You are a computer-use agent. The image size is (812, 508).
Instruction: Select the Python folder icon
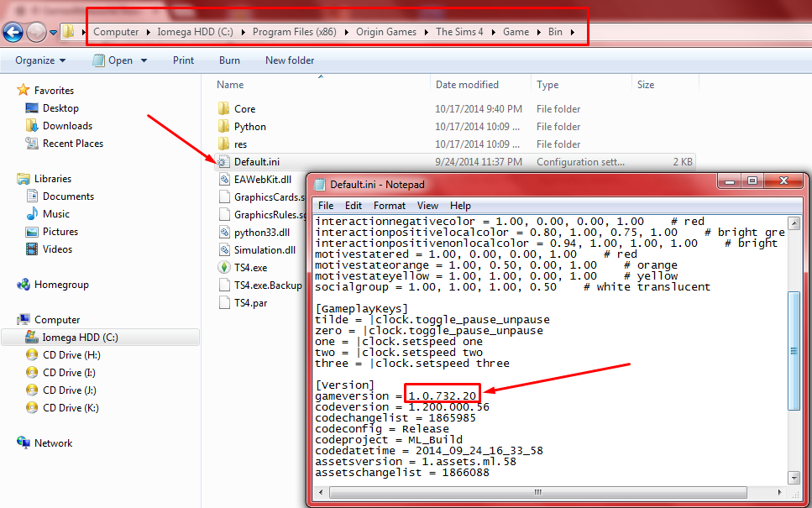click(223, 126)
